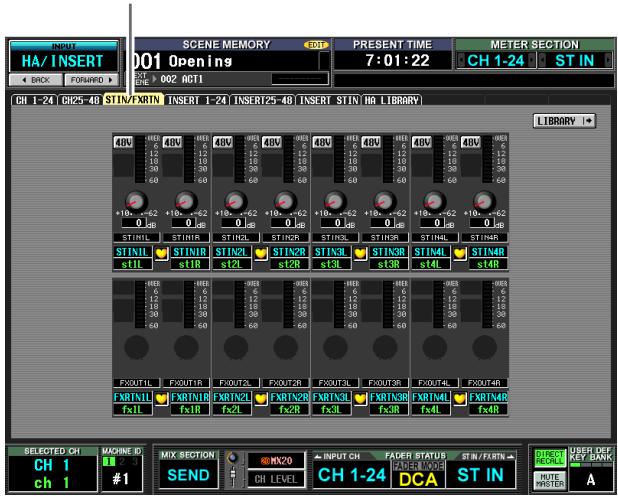Click the fader icon beside CH LEVEL

point(233,477)
